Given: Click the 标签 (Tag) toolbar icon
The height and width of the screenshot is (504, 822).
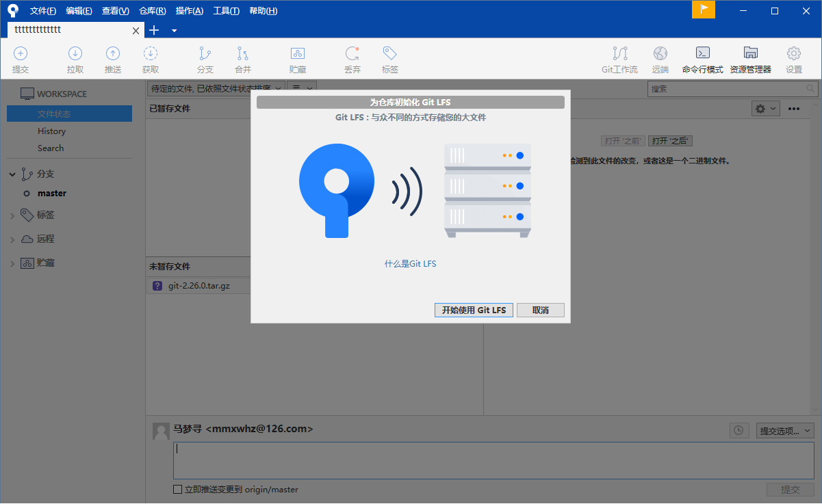Looking at the screenshot, I should click(390, 53).
